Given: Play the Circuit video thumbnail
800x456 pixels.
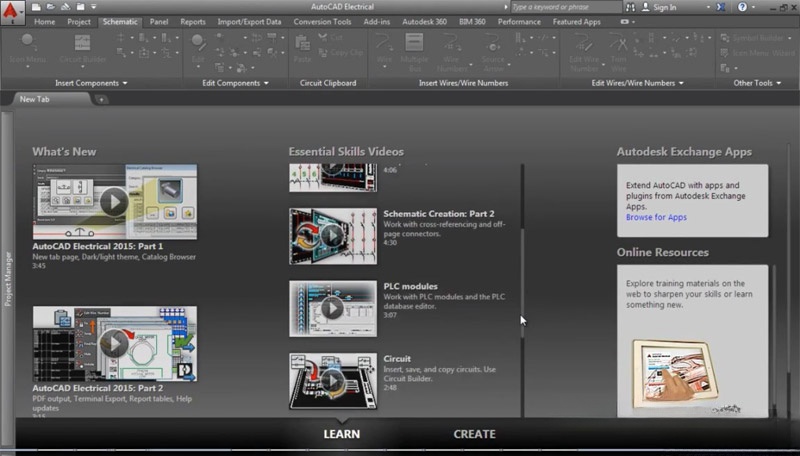Looking at the screenshot, I should (x=333, y=381).
